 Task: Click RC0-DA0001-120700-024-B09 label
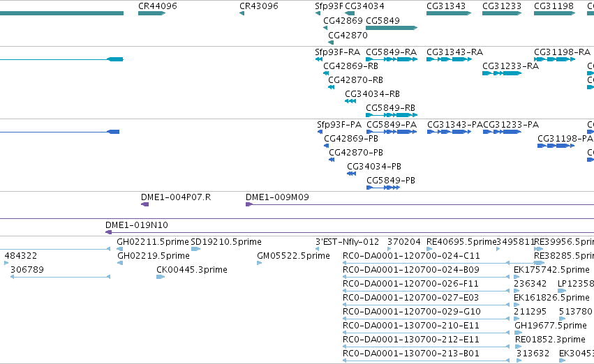click(411, 270)
